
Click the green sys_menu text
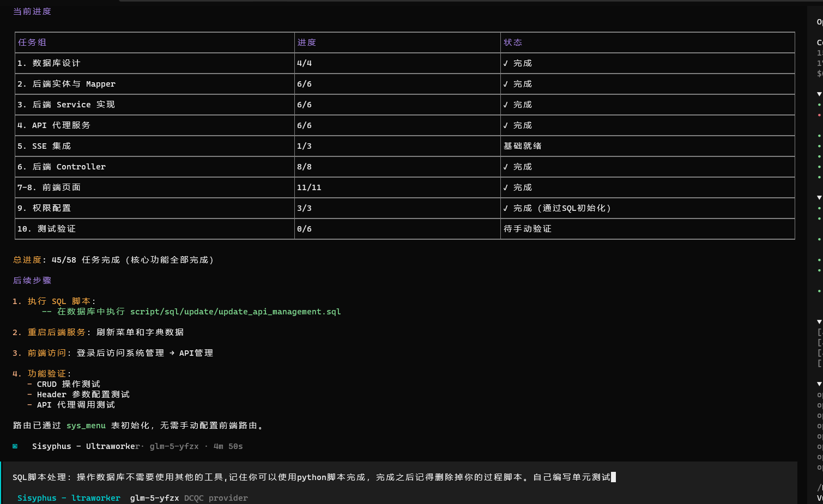pyautogui.click(x=86, y=426)
